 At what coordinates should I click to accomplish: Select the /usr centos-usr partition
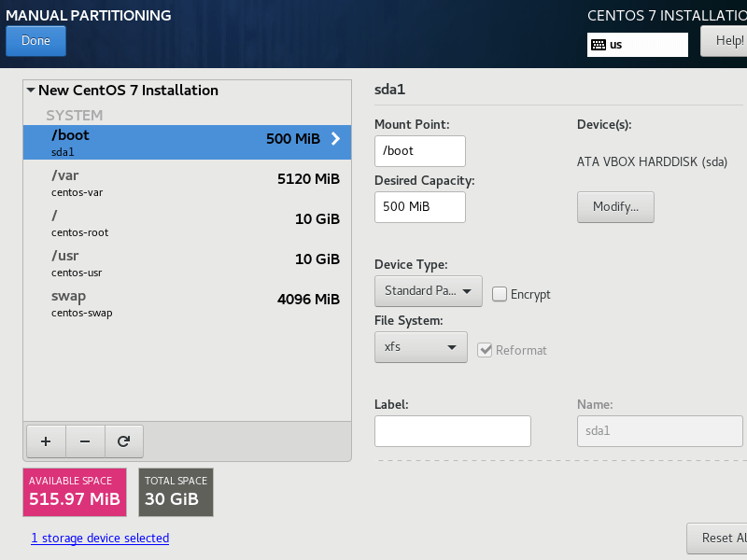pyautogui.click(x=187, y=262)
